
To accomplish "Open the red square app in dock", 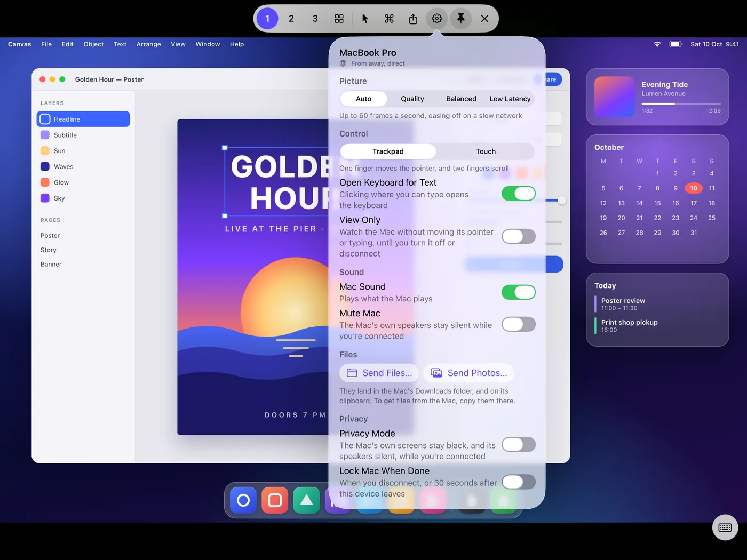I will 275,500.
